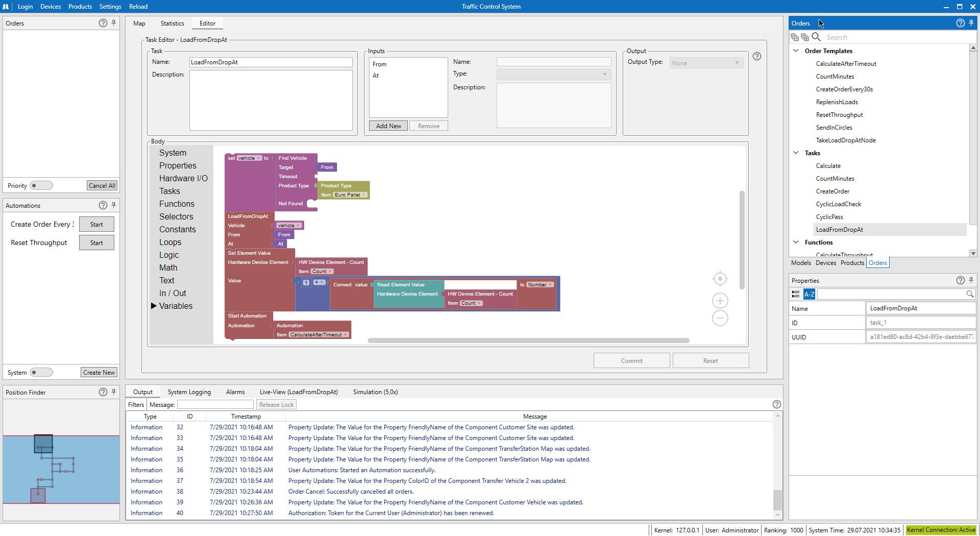Start the Create Order Every automation

pyautogui.click(x=96, y=225)
